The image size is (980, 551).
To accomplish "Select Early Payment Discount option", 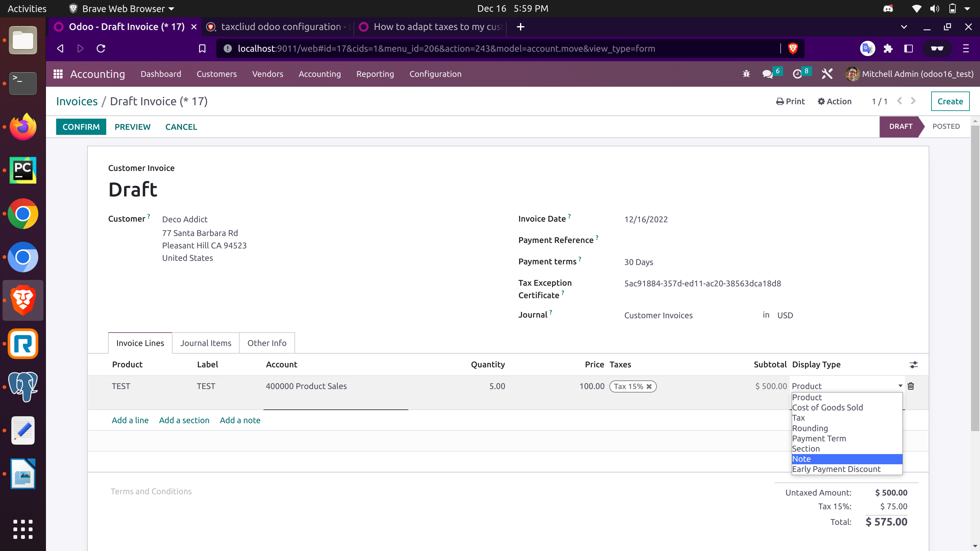I will (x=847, y=469).
